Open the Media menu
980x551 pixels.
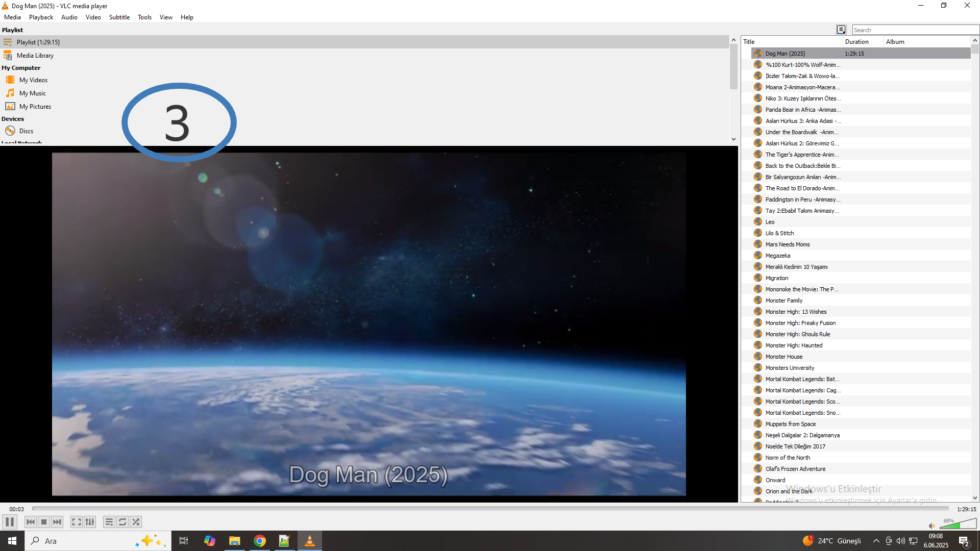(12, 17)
